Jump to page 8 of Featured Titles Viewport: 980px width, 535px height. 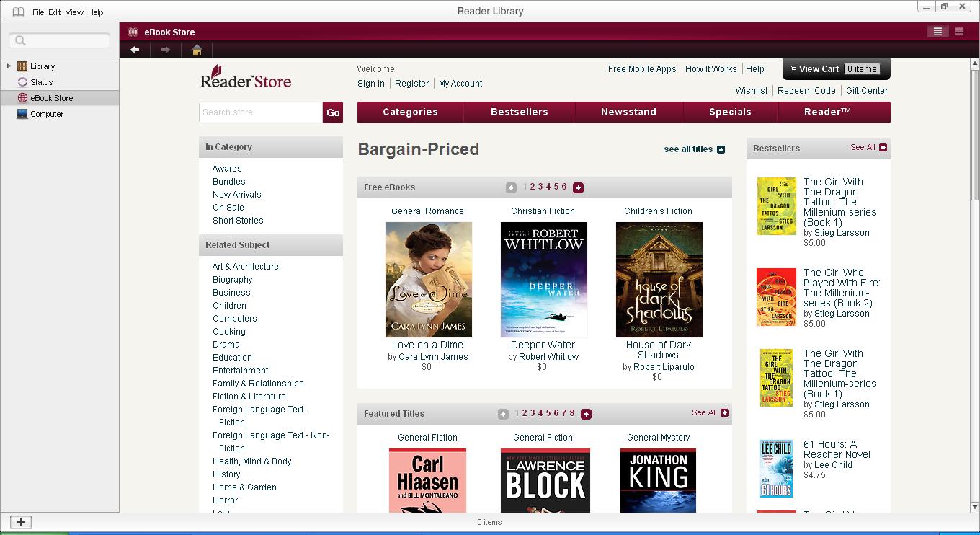[x=572, y=413]
